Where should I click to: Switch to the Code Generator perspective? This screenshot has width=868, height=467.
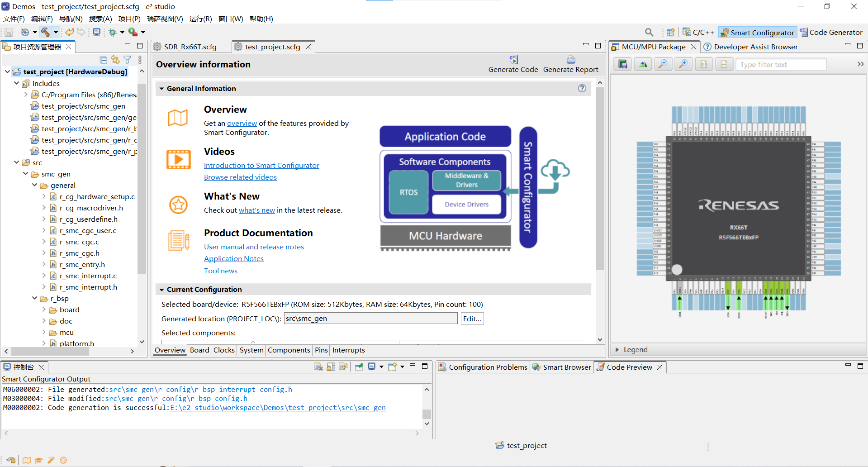pos(831,32)
